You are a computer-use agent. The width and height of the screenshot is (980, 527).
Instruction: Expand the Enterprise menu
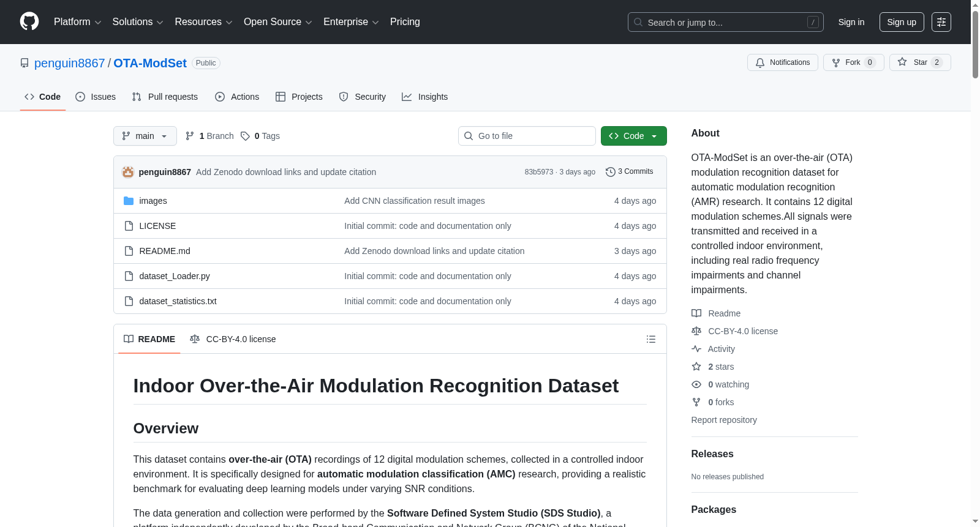click(x=351, y=22)
